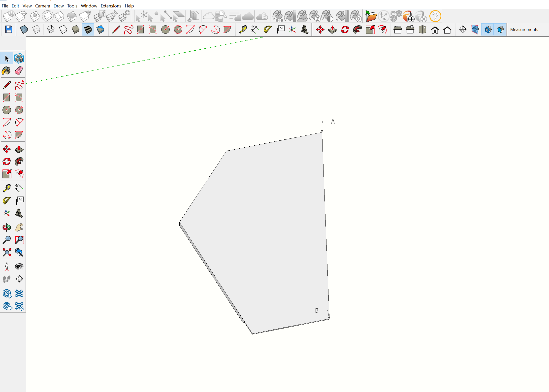Select the Paint Bucket tool in left toolbar
This screenshot has width=549, height=392.
(6, 71)
